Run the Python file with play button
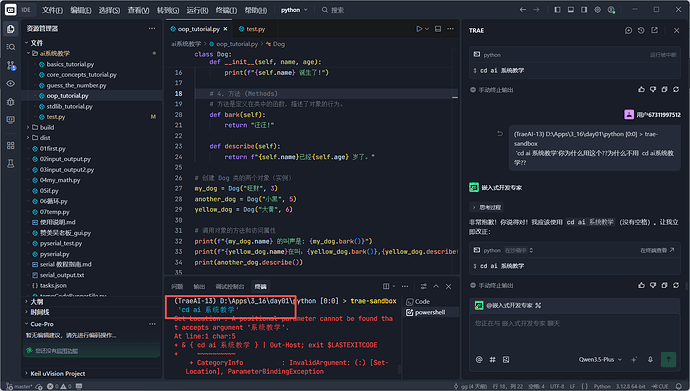This screenshot has height=391, width=690. 419,29
